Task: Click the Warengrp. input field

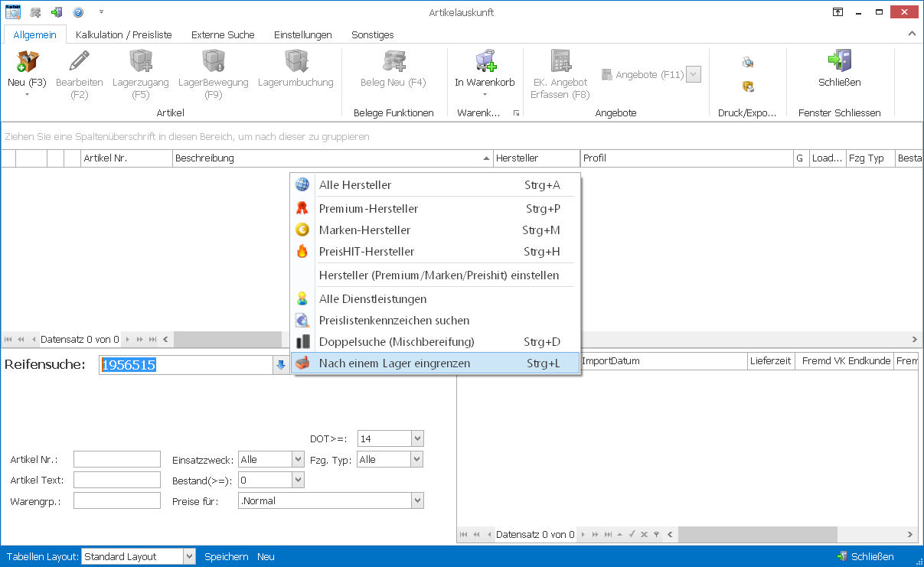Action: pyautogui.click(x=117, y=500)
